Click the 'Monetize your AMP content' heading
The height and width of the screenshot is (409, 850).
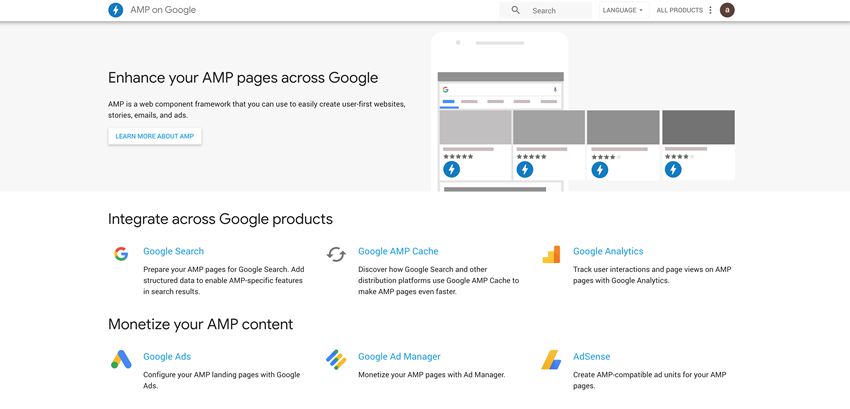[201, 324]
